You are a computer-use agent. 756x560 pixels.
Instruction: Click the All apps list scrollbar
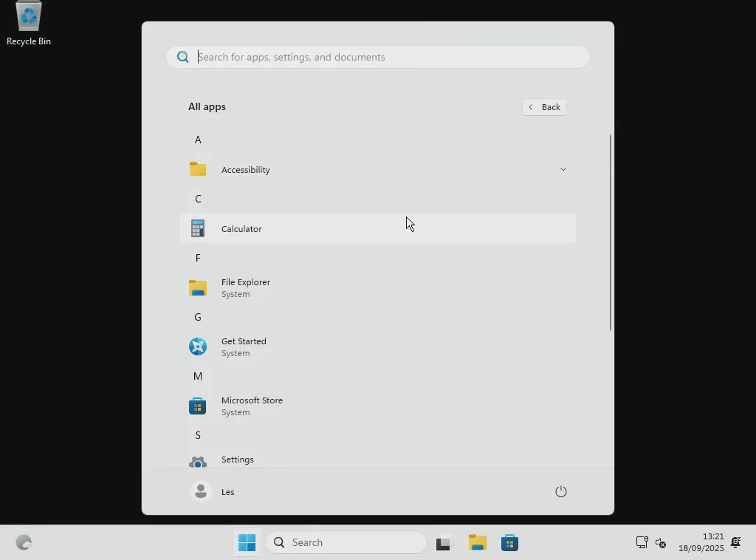point(610,233)
